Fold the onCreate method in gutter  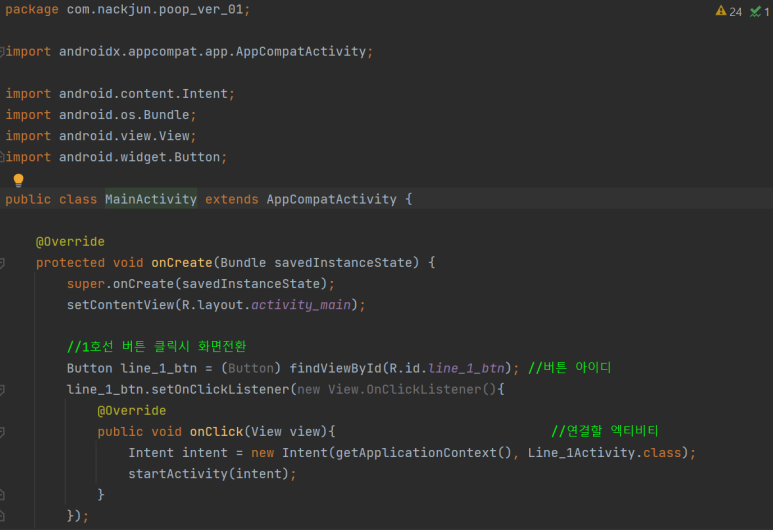click(2, 263)
